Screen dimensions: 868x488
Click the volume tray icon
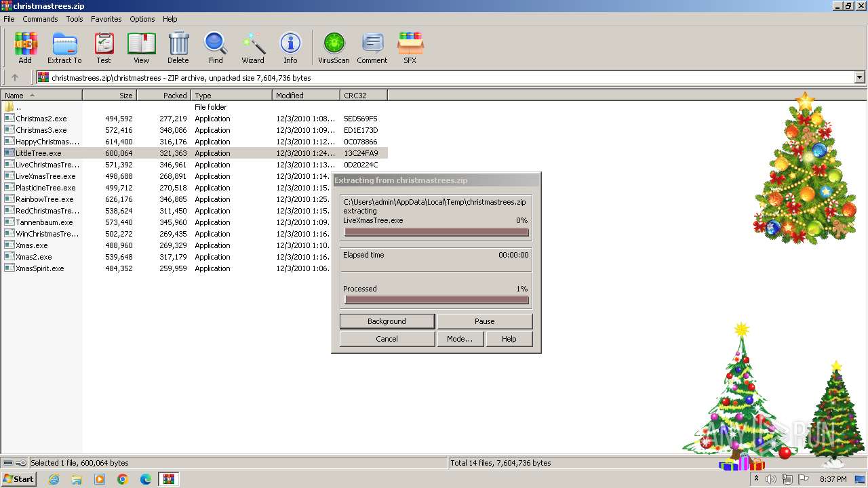[x=771, y=479]
